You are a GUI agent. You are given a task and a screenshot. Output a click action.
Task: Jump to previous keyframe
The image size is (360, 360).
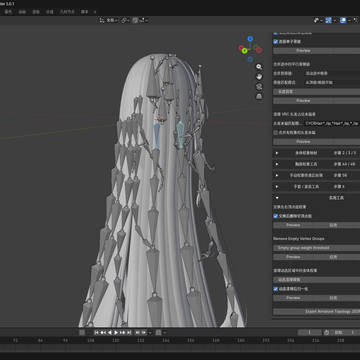103,332
